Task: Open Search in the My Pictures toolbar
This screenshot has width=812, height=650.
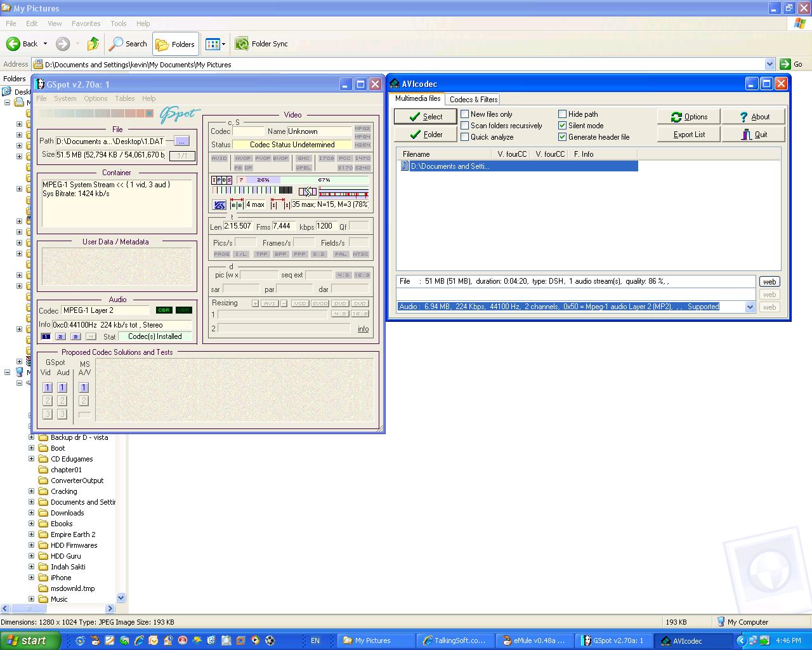Action: pos(128,44)
